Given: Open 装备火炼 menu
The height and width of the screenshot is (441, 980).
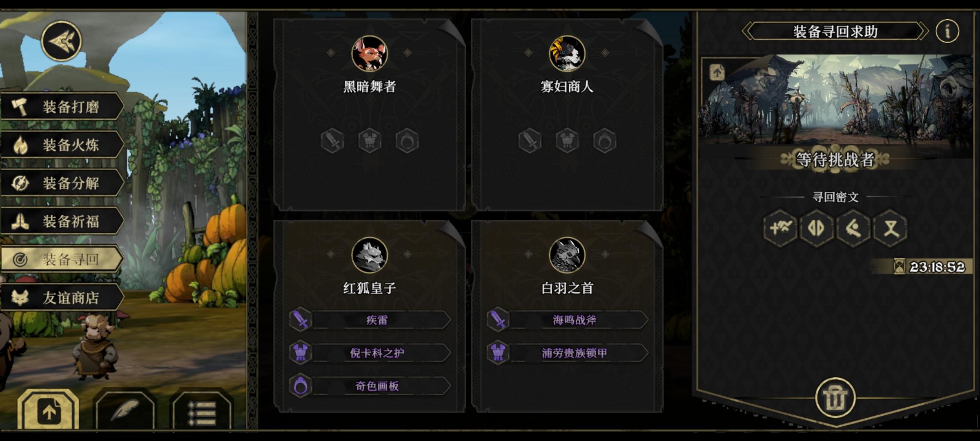Looking at the screenshot, I should [x=62, y=145].
